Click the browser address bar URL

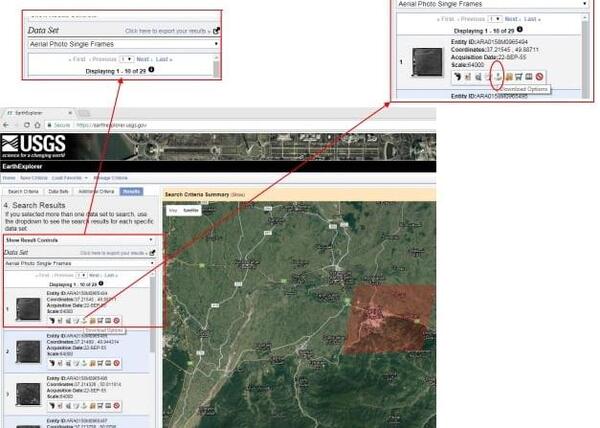pos(112,125)
